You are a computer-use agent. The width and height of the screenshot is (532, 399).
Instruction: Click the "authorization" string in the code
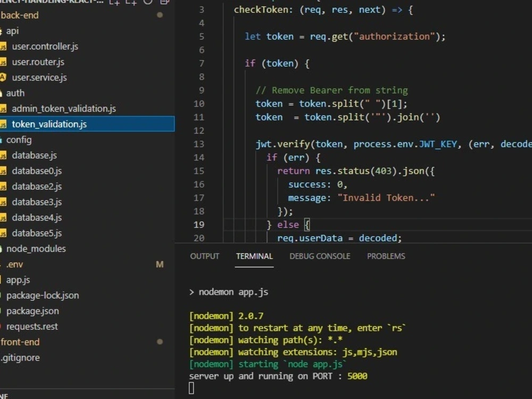394,36
